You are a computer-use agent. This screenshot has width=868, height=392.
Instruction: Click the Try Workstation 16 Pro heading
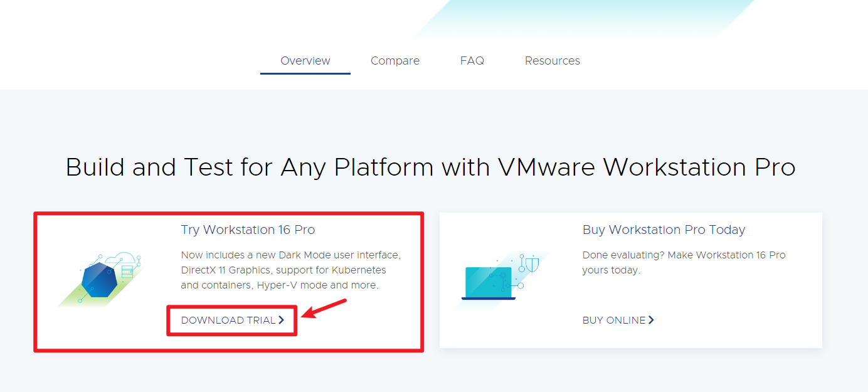click(x=248, y=230)
